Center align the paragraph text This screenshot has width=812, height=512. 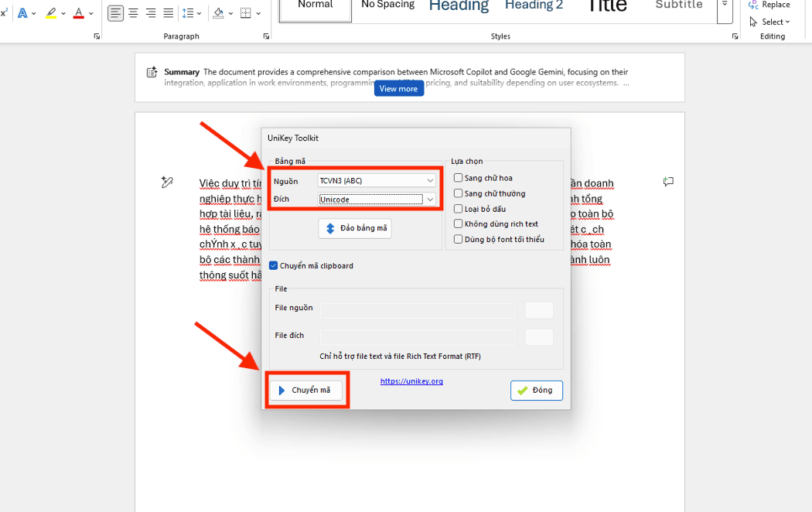pyautogui.click(x=132, y=12)
